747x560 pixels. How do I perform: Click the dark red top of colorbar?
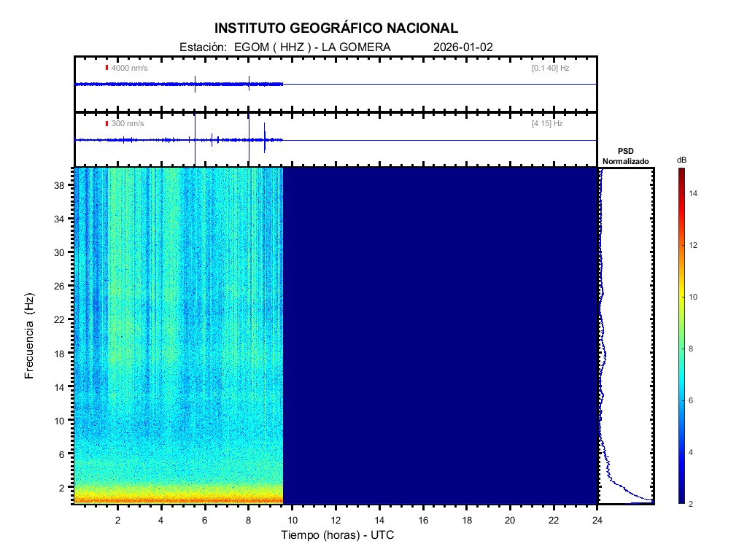(x=681, y=172)
